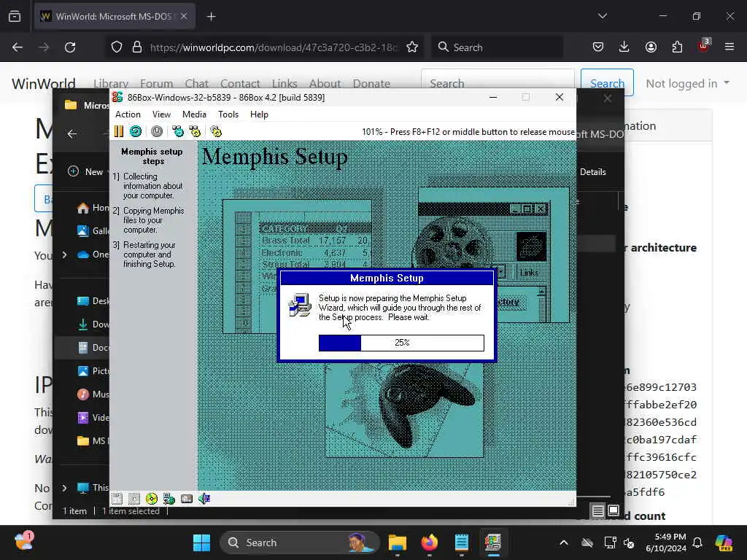Open File Explorer from taskbar
The image size is (747, 560).
[x=397, y=542]
